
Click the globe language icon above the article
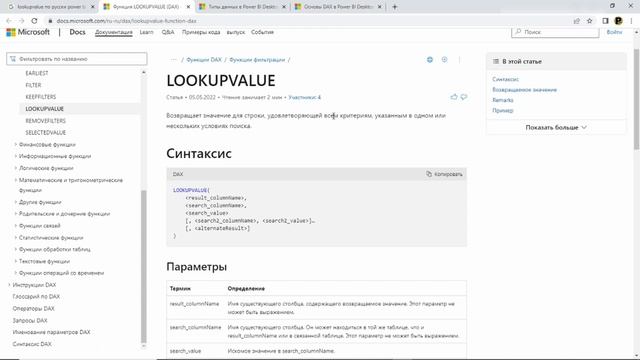click(x=430, y=60)
